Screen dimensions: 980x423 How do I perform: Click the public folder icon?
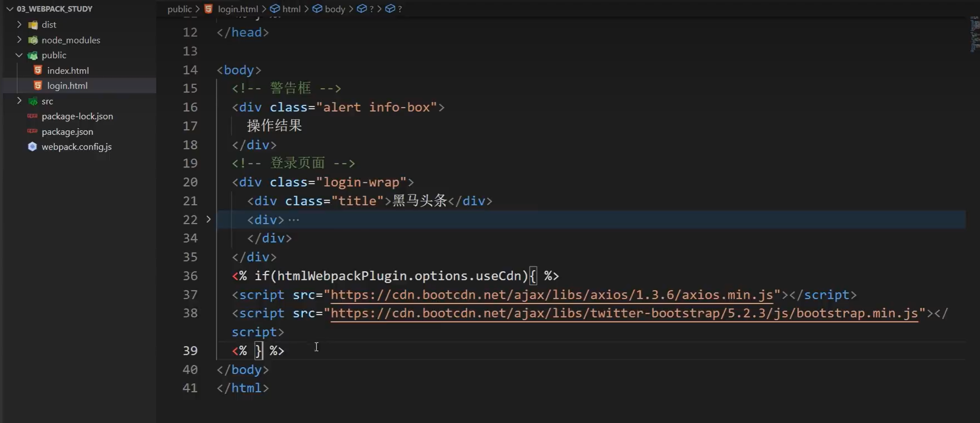(33, 55)
